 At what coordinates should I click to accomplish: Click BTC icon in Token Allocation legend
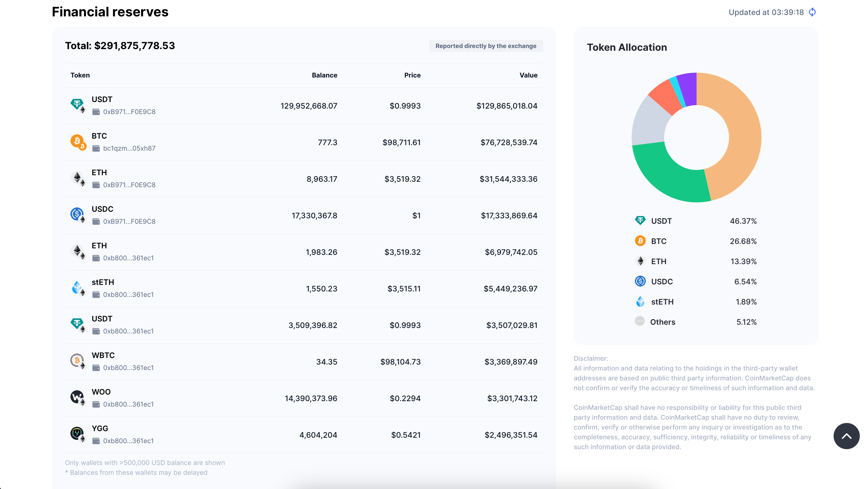[x=640, y=241]
